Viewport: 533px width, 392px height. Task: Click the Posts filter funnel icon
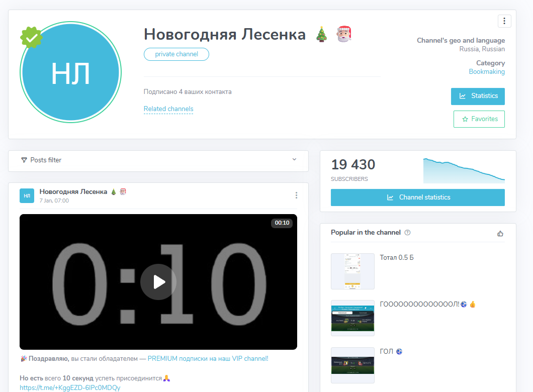tap(24, 160)
